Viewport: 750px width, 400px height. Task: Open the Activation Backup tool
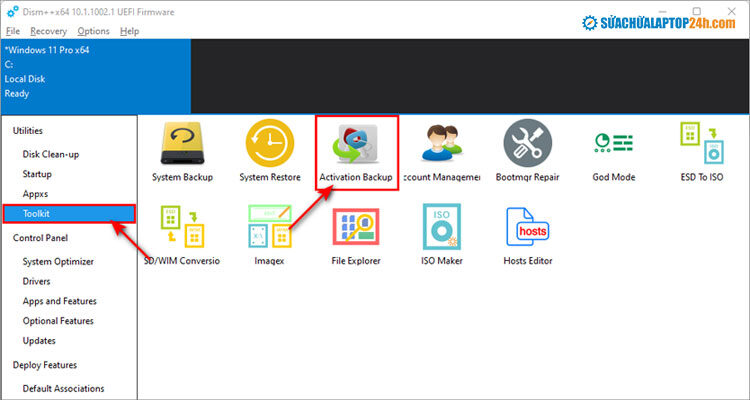tap(356, 153)
